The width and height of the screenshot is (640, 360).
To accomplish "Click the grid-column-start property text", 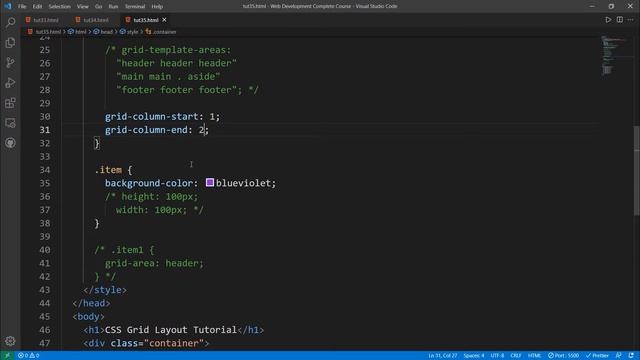I will pos(151,117).
